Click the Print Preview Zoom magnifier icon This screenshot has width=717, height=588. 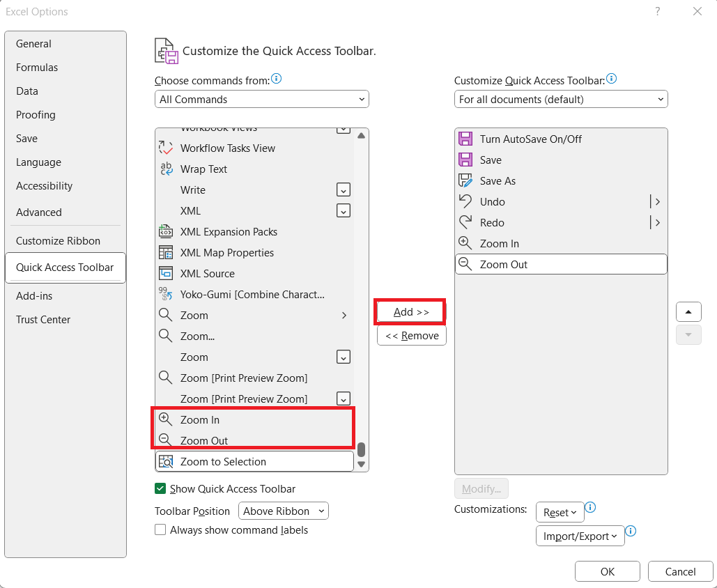(x=165, y=378)
